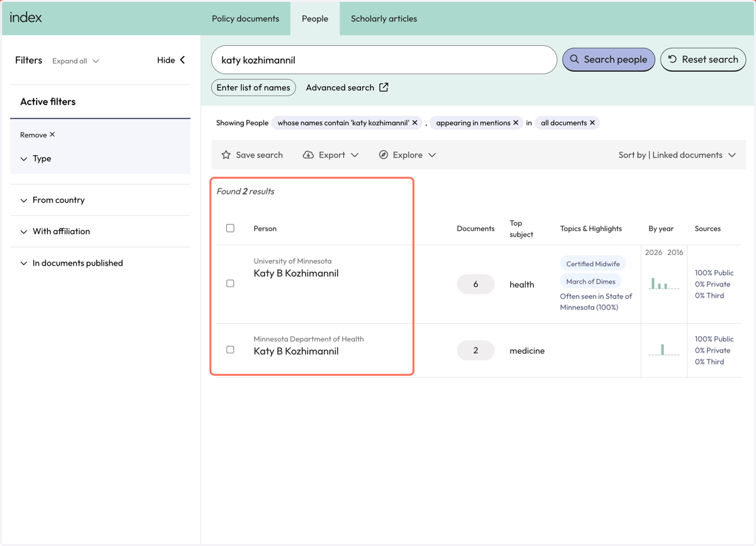Remove the 'appearing in mentions' filter chip

[516, 123]
